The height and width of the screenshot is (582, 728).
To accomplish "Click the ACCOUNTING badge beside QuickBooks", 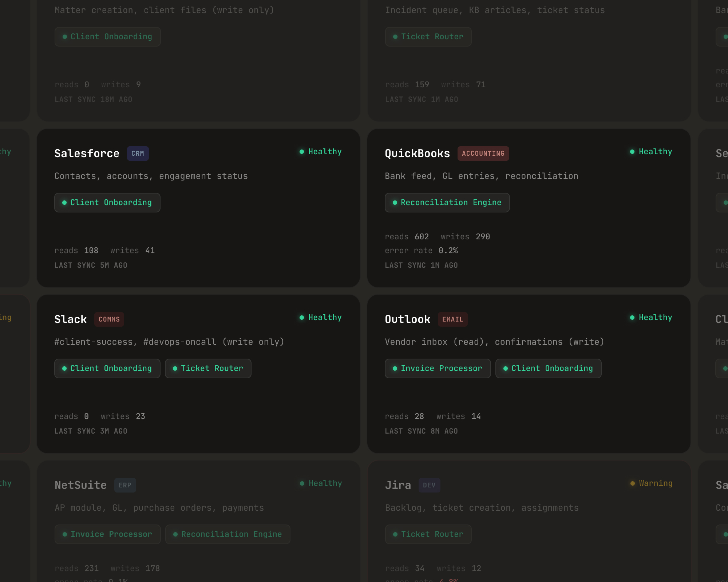I will click(x=483, y=154).
